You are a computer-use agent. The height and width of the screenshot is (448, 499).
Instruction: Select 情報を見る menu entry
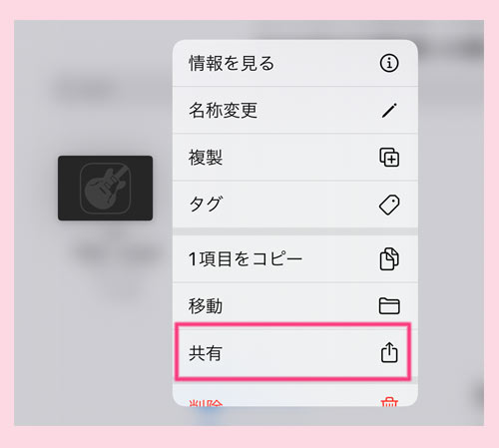(295, 63)
